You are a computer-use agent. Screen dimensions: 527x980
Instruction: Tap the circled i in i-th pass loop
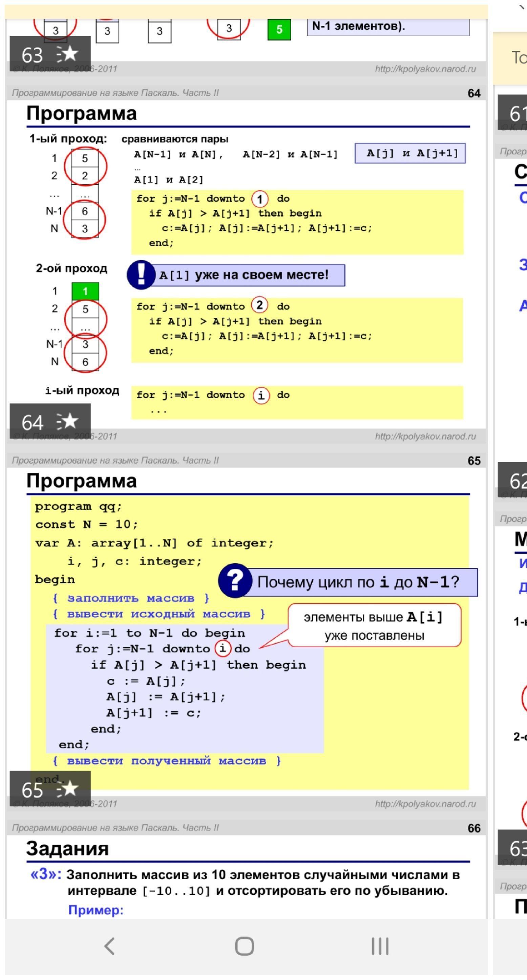coord(261,396)
